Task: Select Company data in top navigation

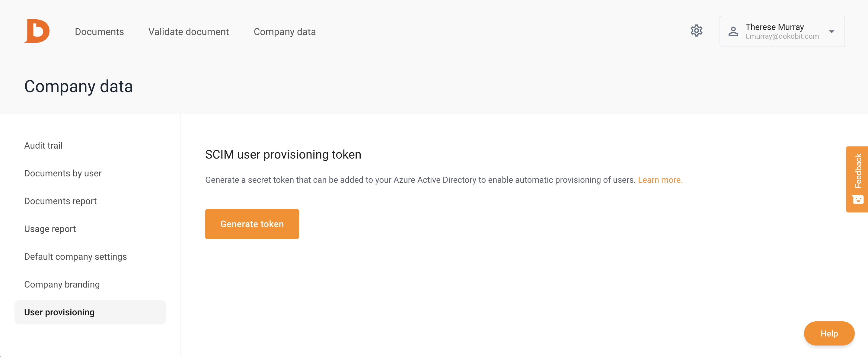Action: pyautogui.click(x=285, y=32)
